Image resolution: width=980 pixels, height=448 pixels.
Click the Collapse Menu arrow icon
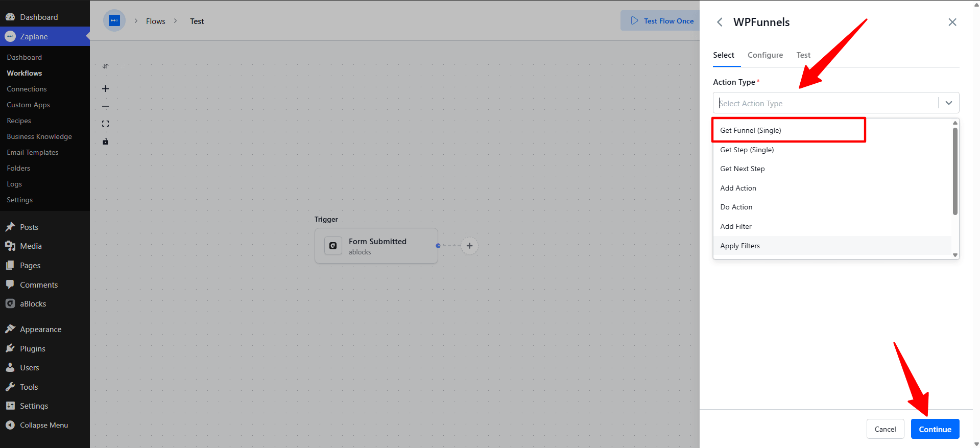coord(10,425)
